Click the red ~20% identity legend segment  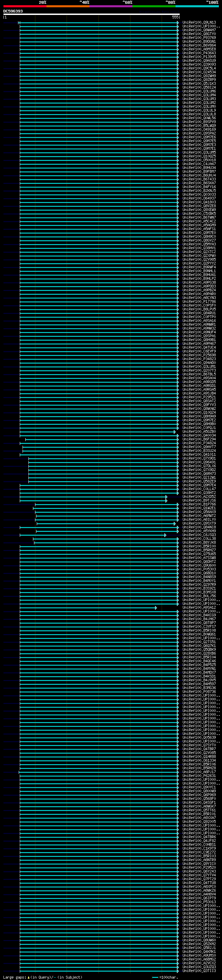point(25,6)
